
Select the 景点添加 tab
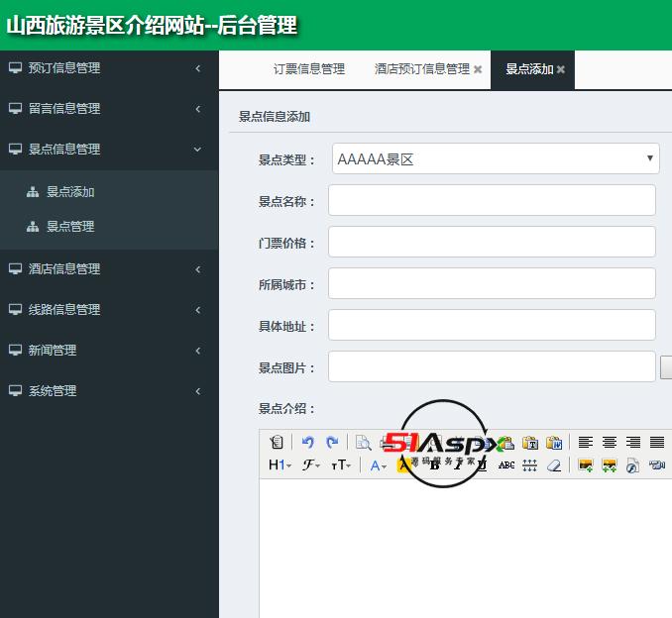click(x=529, y=69)
